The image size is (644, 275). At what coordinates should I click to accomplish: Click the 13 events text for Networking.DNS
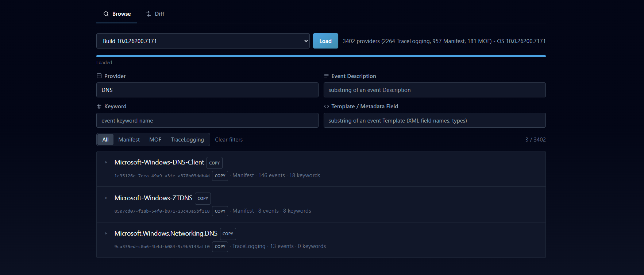click(x=282, y=246)
